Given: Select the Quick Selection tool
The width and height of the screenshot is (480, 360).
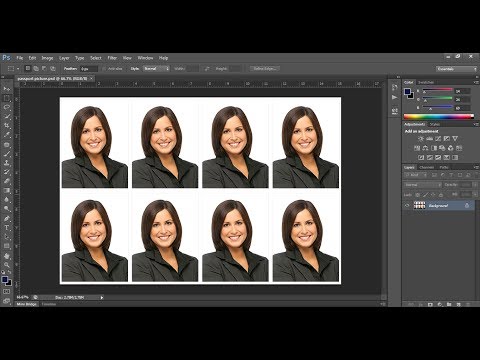Looking at the screenshot, I should click(7, 117).
